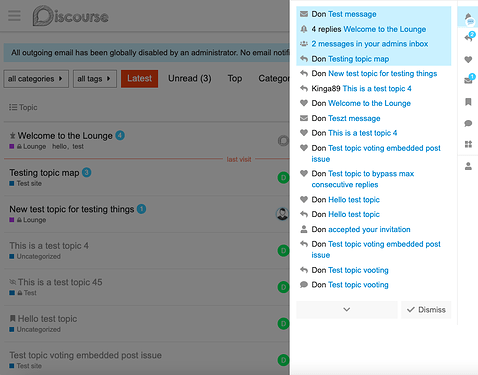Image resolution: width=478 pixels, height=375 pixels.
Task: Open Testing topic map topic in list
Action: [44, 173]
